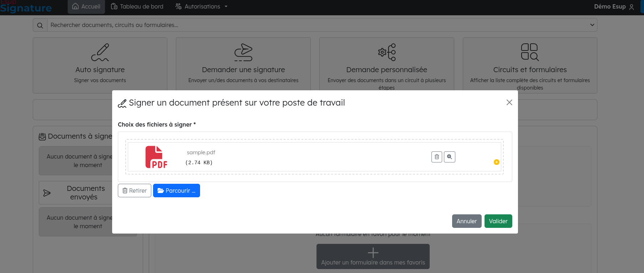Click the Auto signature pen icon

(100, 53)
